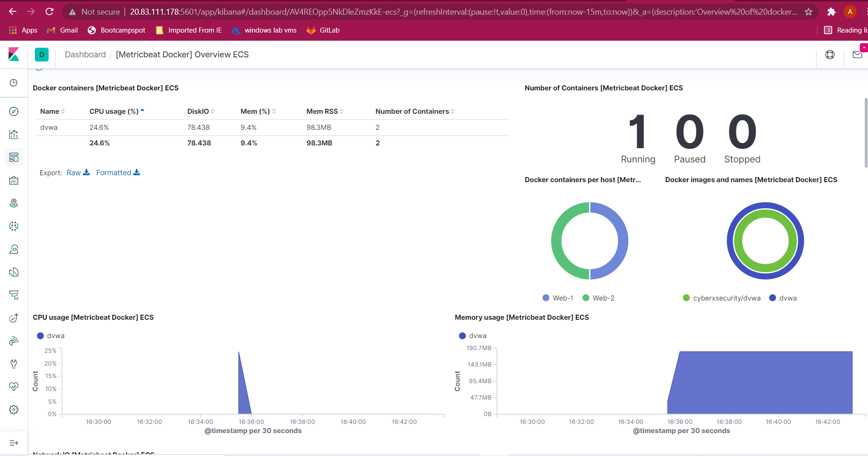Click dvwa color dot in Memory usage legend
868x456 pixels.
point(462,336)
